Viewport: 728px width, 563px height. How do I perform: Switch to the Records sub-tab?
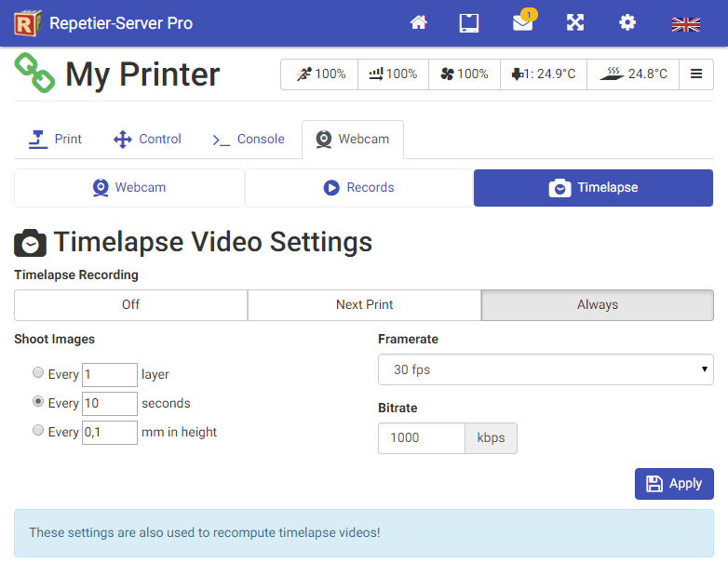coord(359,188)
